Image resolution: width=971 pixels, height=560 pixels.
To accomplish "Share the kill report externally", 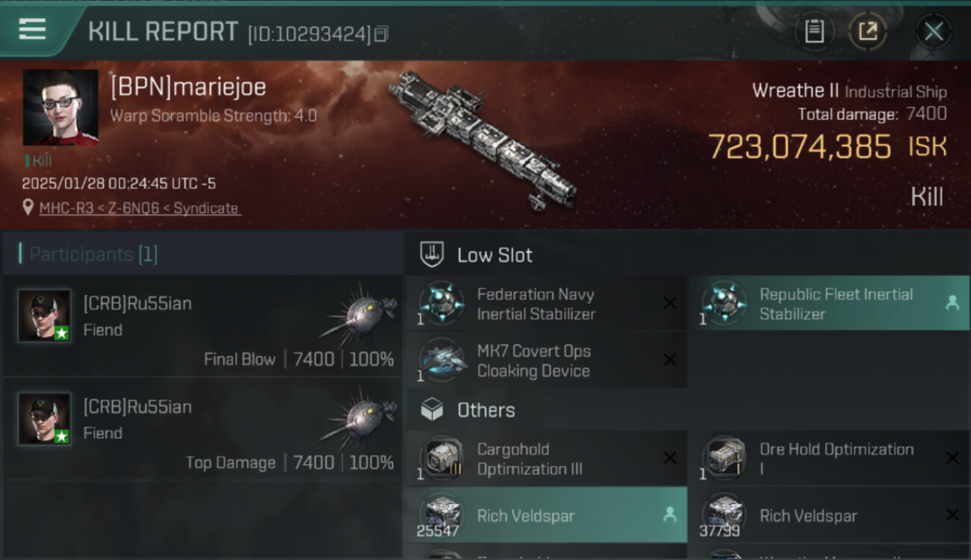I will [x=867, y=31].
